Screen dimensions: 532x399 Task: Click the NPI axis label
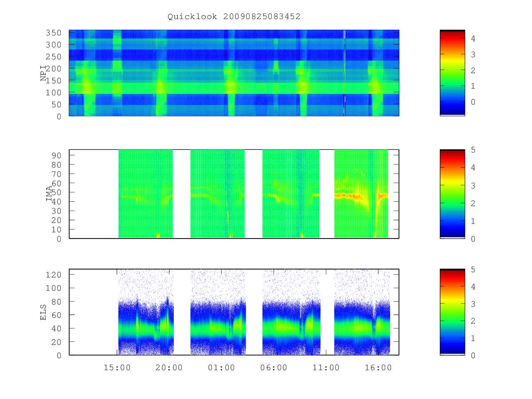[43, 73]
